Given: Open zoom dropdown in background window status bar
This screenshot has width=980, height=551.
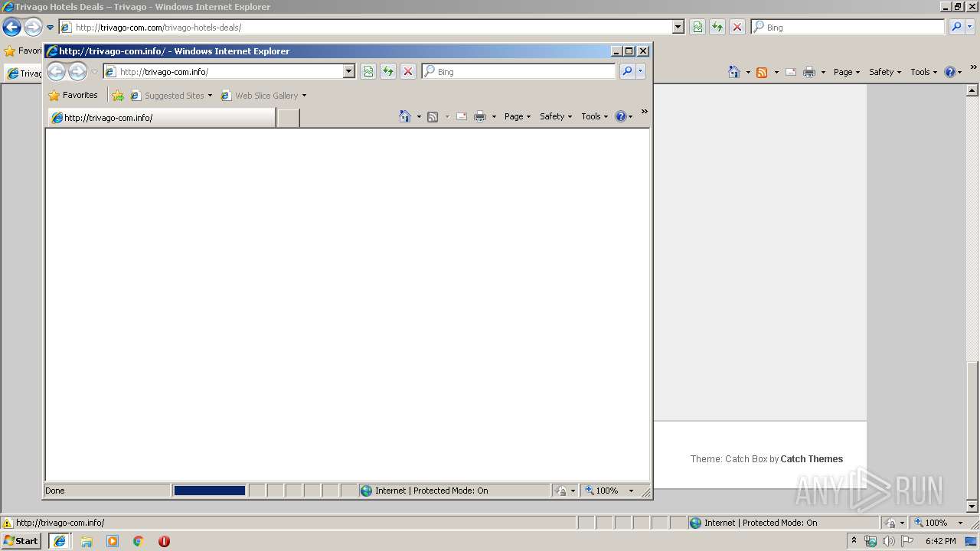Looking at the screenshot, I should pyautogui.click(x=961, y=523).
